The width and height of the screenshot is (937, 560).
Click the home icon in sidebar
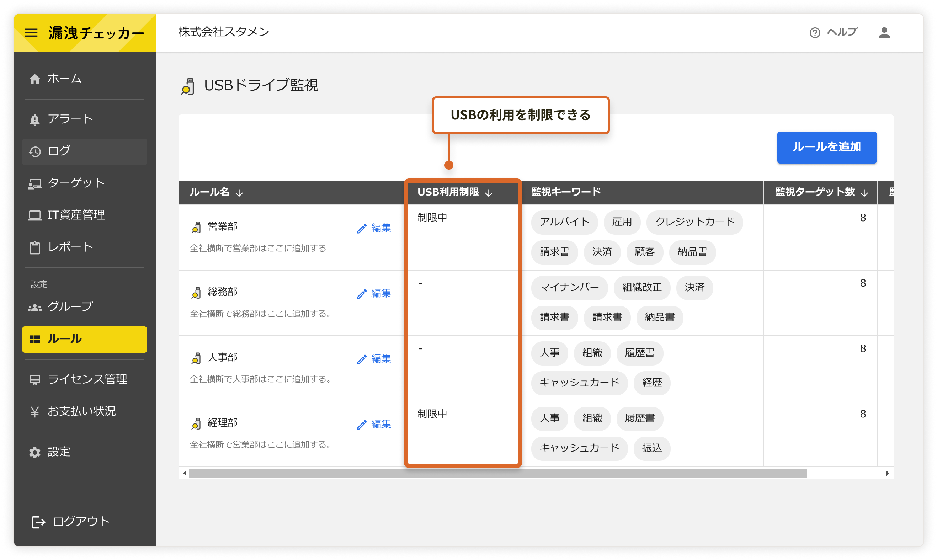tap(35, 79)
